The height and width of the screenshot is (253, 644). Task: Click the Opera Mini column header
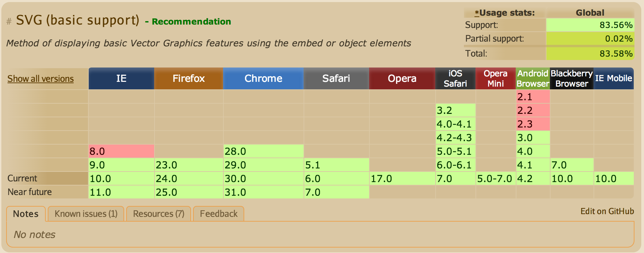[496, 78]
